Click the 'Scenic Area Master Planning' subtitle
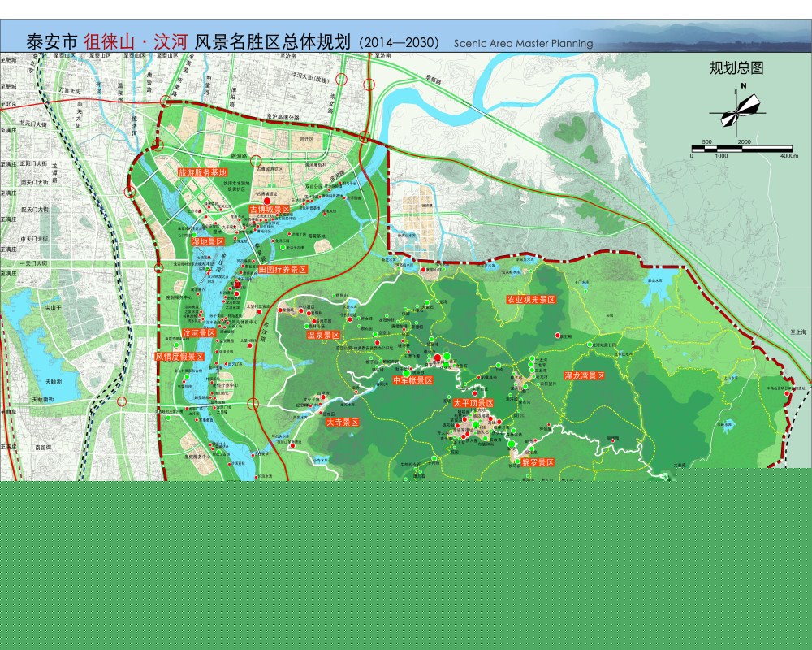 click(x=523, y=44)
